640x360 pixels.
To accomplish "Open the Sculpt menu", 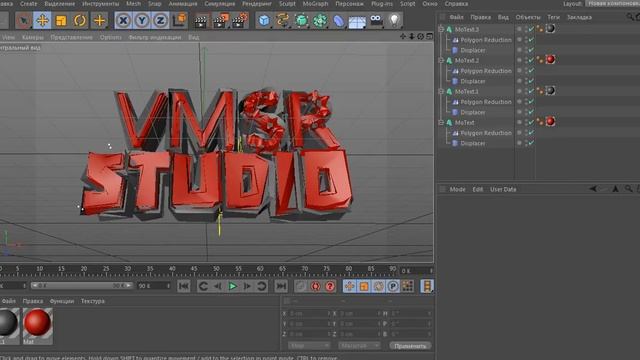I will coord(287,4).
